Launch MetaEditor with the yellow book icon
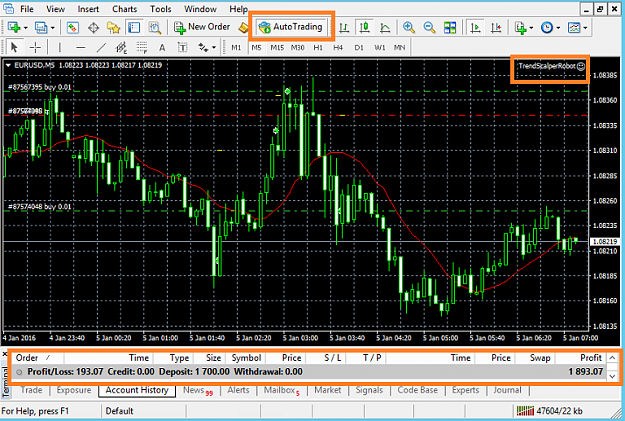The width and height of the screenshot is (625, 421). click(243, 28)
